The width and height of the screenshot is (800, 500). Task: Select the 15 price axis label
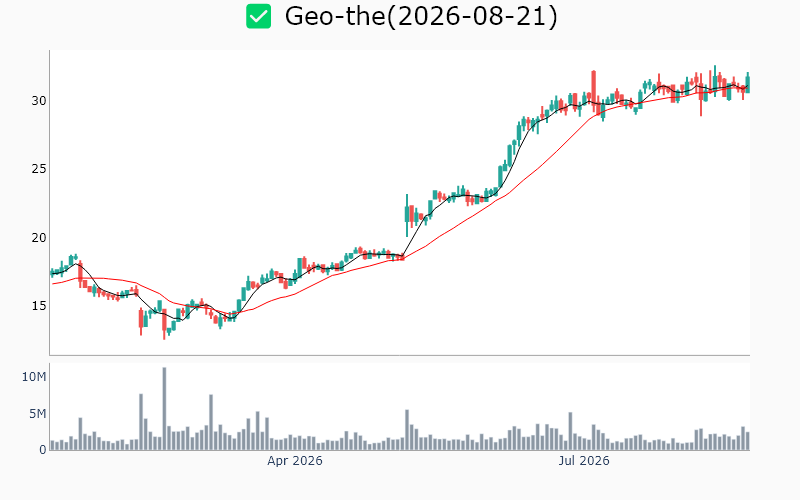[x=39, y=306]
